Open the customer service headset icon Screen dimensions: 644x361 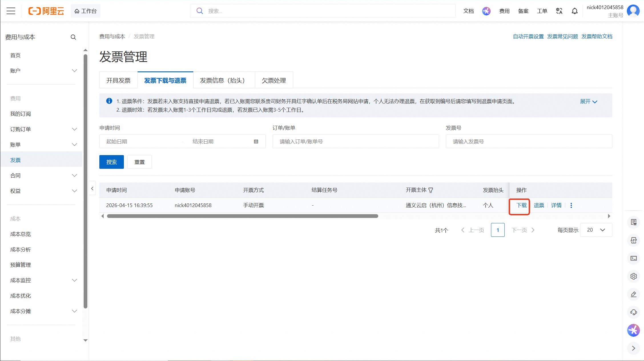[634, 312]
